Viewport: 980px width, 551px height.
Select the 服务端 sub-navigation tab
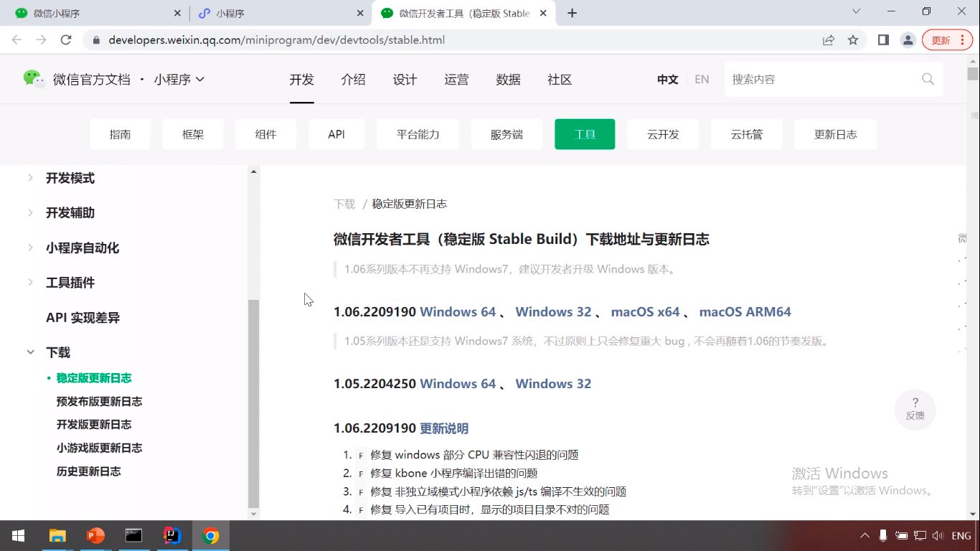507,134
